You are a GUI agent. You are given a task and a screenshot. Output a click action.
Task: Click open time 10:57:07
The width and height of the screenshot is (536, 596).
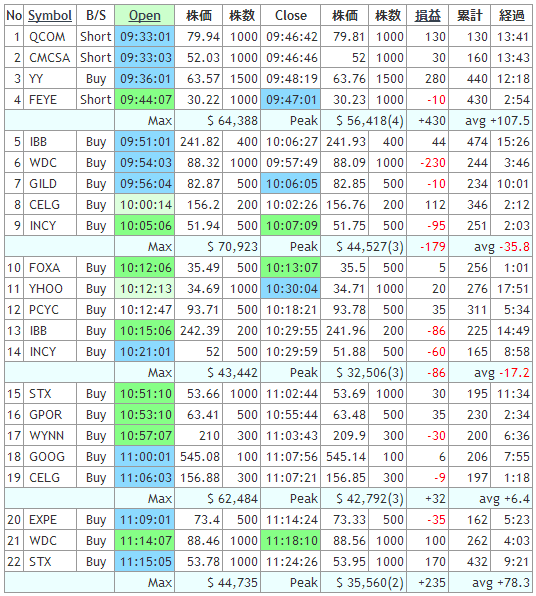click(144, 436)
